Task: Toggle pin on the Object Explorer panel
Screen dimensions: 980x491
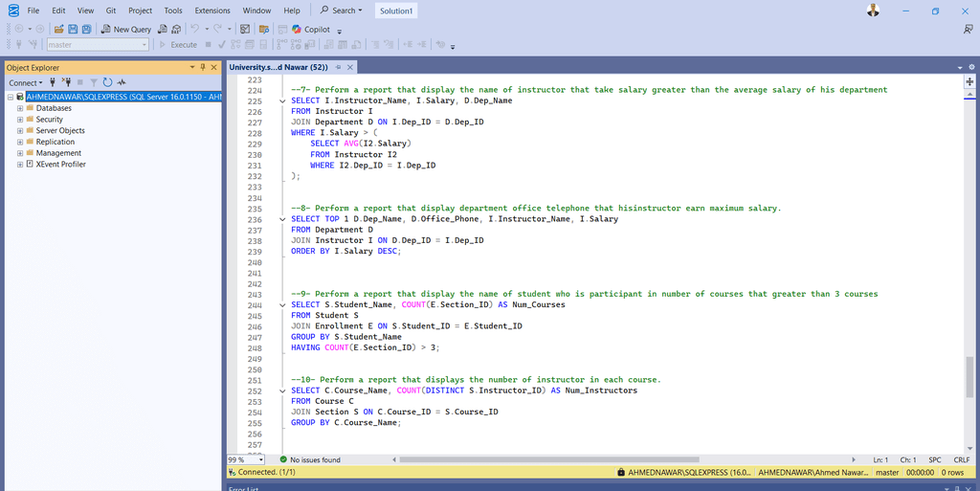Action: click(203, 68)
